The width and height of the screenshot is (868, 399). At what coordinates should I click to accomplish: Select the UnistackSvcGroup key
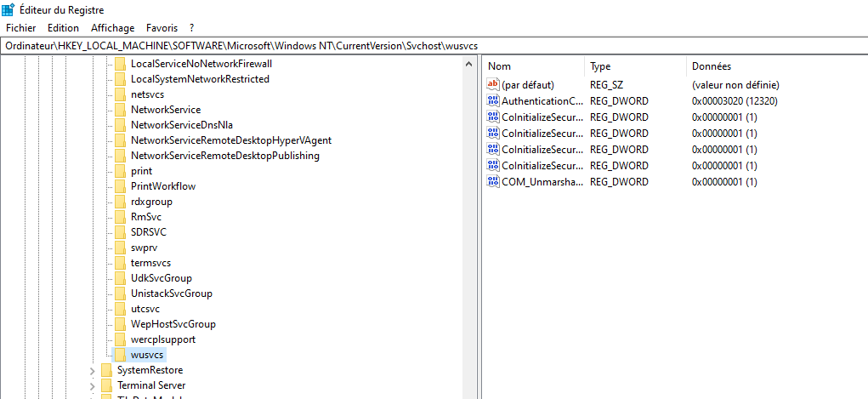(x=172, y=294)
